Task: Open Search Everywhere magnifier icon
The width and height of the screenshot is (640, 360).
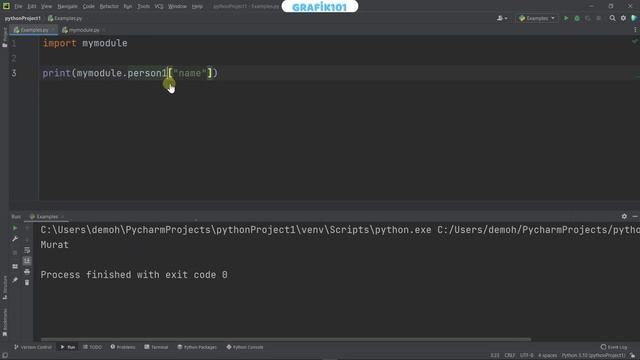Action: point(612,18)
